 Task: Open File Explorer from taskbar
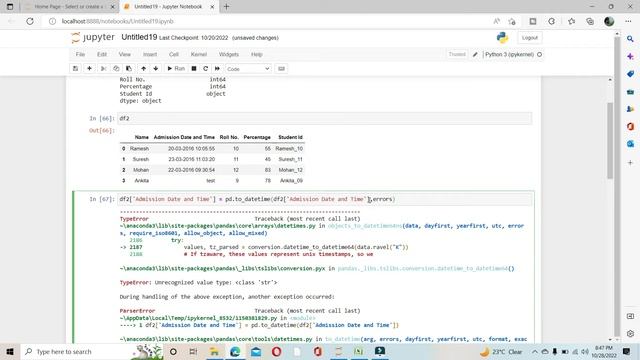[214, 351]
